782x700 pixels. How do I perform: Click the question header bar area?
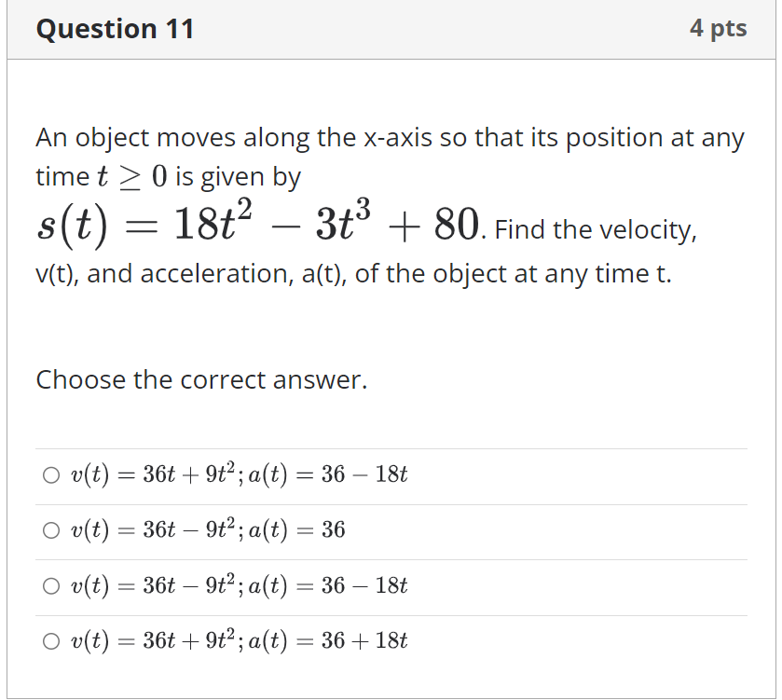[x=391, y=29]
